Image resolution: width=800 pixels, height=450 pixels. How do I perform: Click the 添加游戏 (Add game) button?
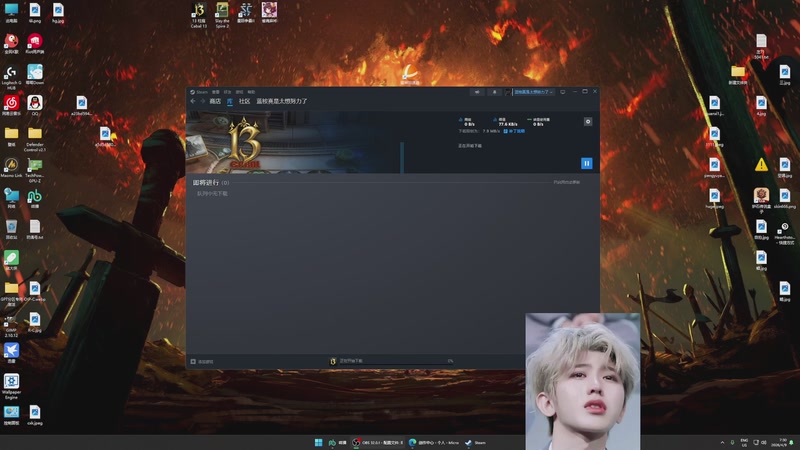(x=202, y=361)
